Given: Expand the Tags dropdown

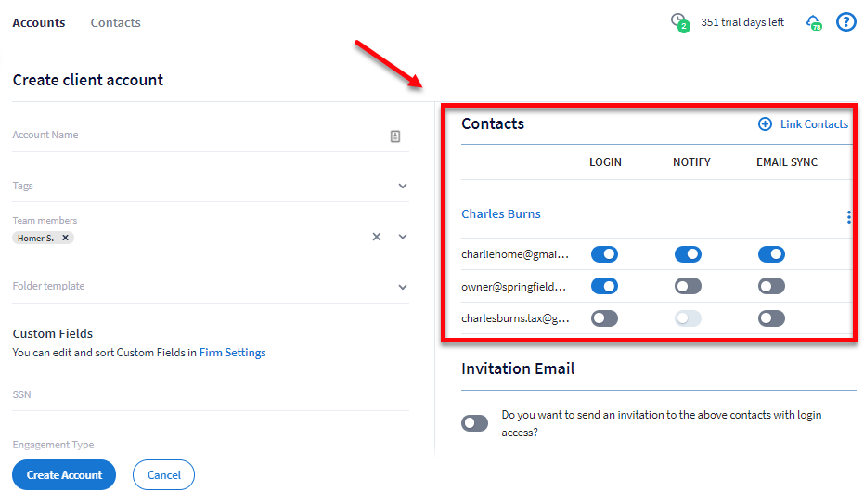Looking at the screenshot, I should (403, 186).
